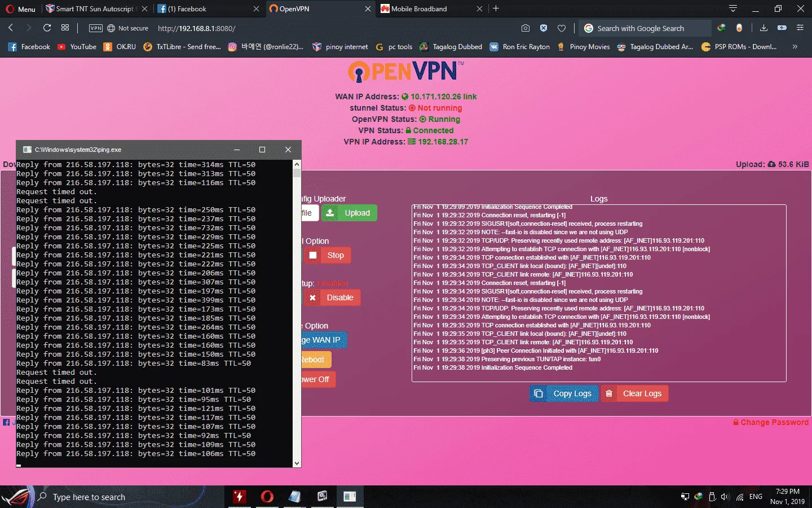Click the red Power Off button

(318, 379)
